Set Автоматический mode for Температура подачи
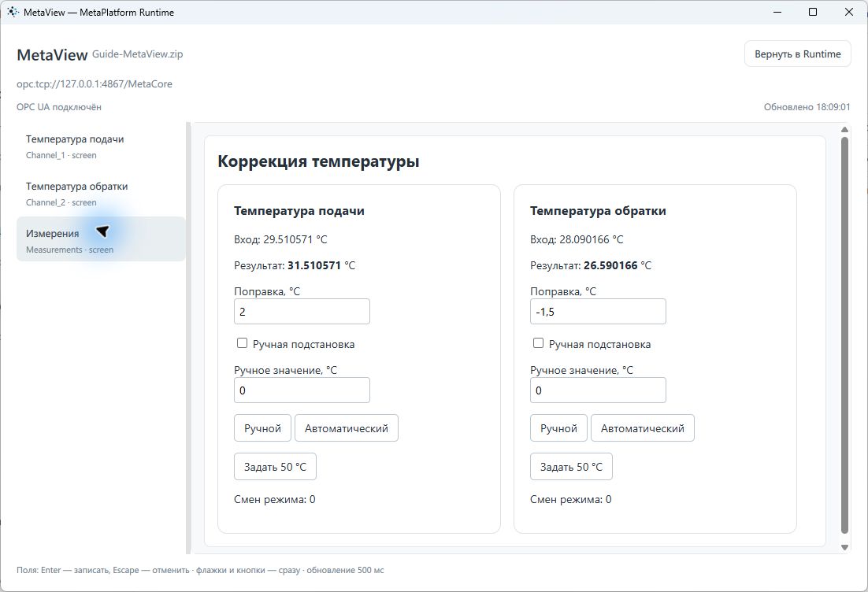 [x=347, y=428]
